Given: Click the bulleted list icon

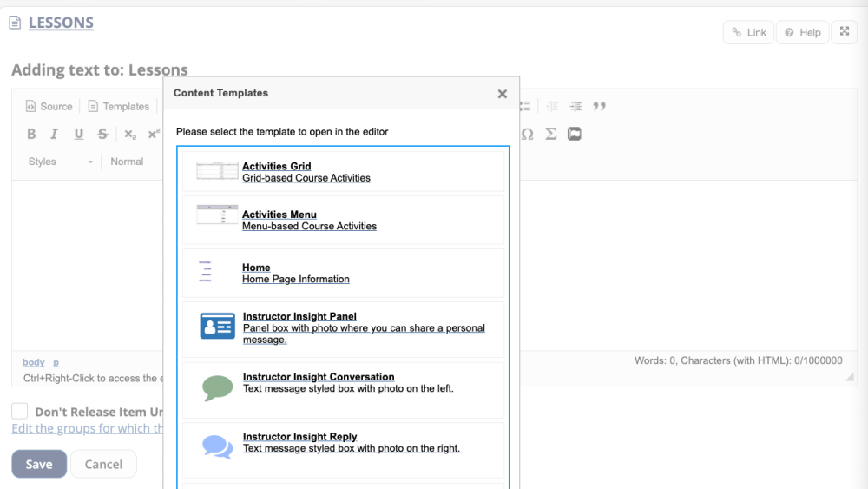Looking at the screenshot, I should (525, 106).
